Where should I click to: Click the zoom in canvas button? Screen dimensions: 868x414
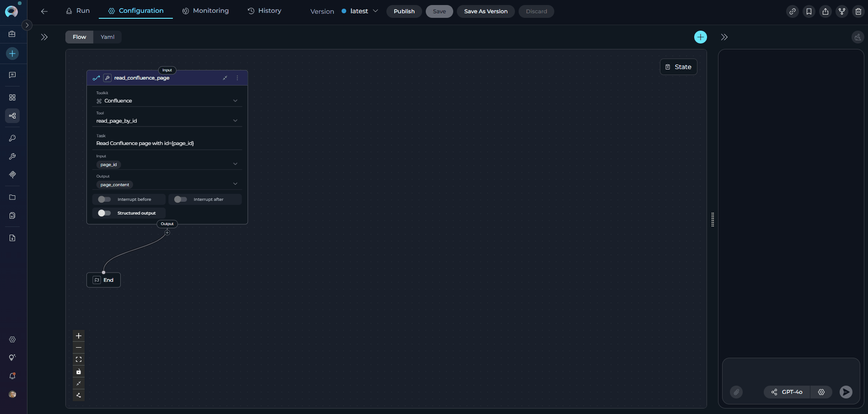point(79,336)
